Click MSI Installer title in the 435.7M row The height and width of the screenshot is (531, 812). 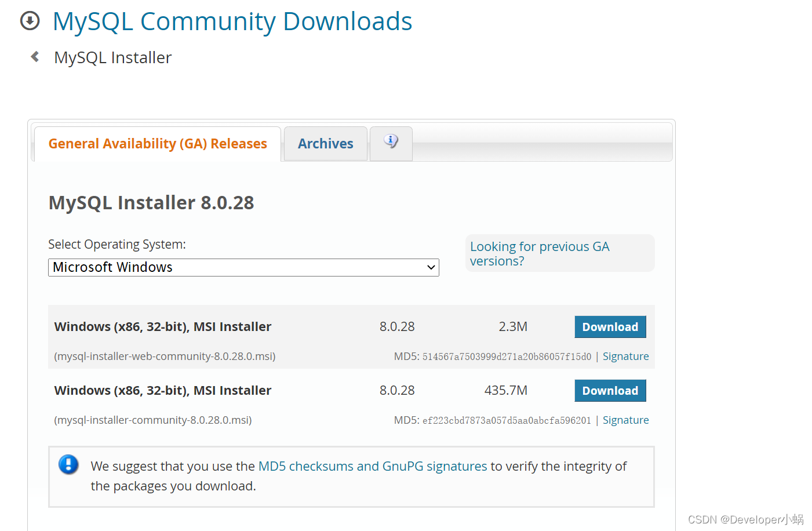point(163,390)
